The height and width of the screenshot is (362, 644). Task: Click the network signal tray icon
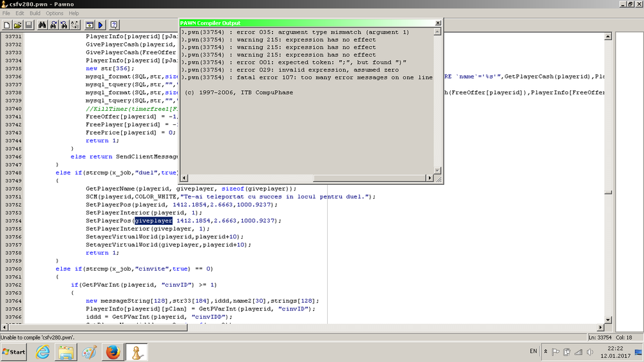tap(578, 352)
